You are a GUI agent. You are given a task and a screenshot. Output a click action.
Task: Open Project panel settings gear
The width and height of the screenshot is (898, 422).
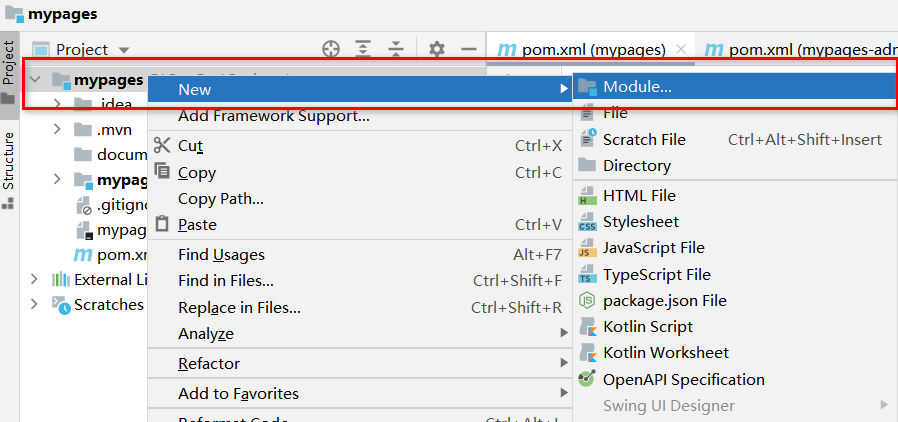coord(437,49)
